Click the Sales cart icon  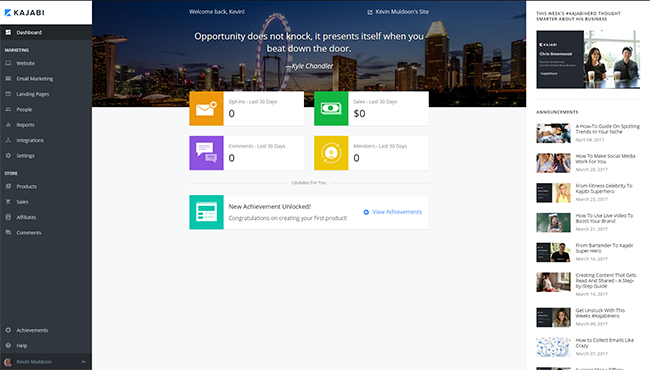coord(8,202)
